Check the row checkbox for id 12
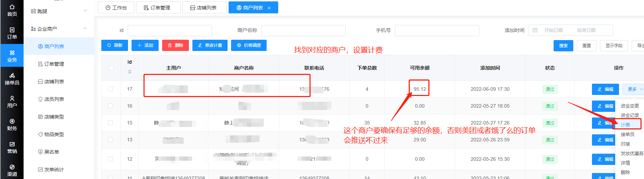Screen dimensions: 644x179 point(110,159)
